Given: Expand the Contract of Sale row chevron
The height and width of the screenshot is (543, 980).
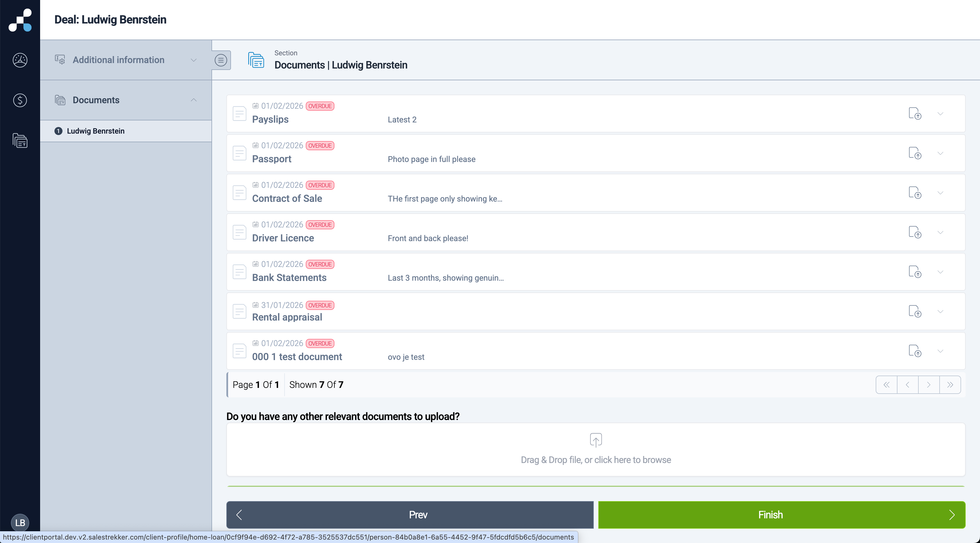Looking at the screenshot, I should pos(940,193).
